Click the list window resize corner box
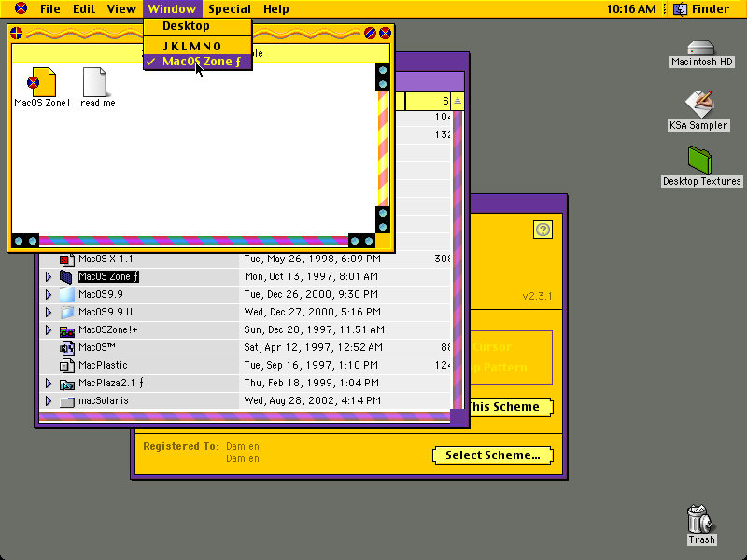The width and height of the screenshot is (747, 560). [458, 416]
